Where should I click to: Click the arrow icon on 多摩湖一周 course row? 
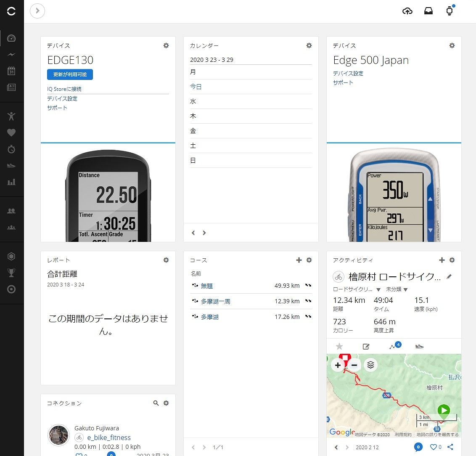click(308, 301)
